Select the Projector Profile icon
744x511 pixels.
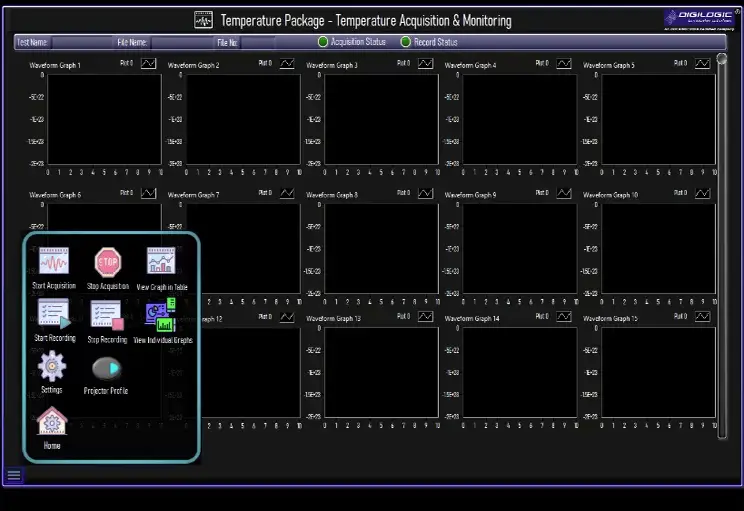point(106,368)
